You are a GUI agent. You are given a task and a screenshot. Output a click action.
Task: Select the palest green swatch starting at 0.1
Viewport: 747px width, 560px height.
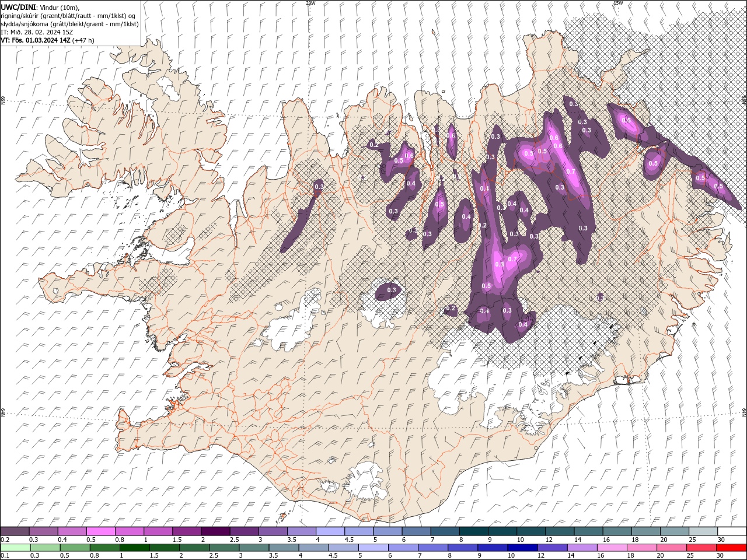coord(15,548)
